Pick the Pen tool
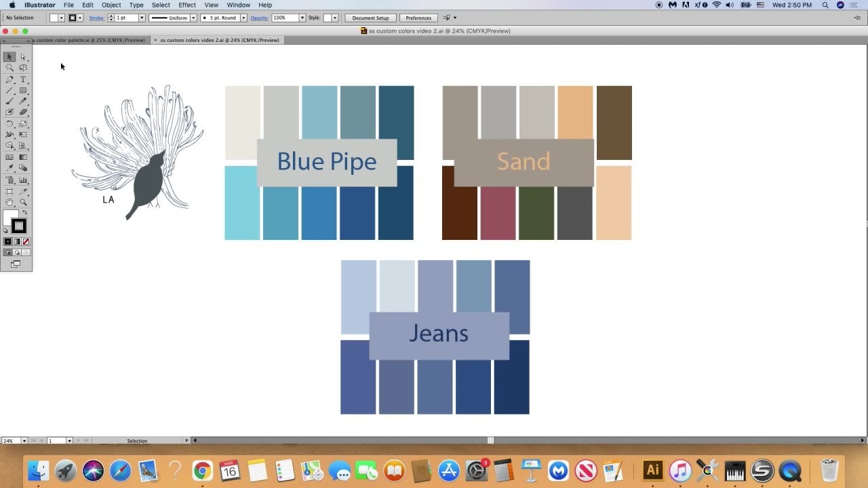The width and height of the screenshot is (868, 488). point(9,79)
